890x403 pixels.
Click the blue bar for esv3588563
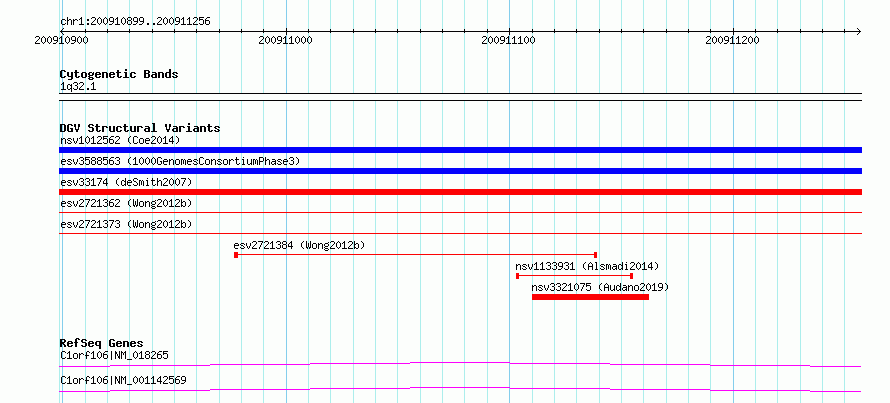pyautogui.click(x=460, y=171)
